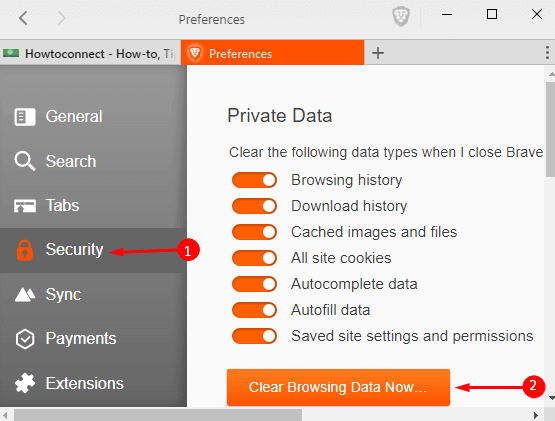Open a new tab with the plus icon
Screen dimensions: 555x421
pos(378,53)
